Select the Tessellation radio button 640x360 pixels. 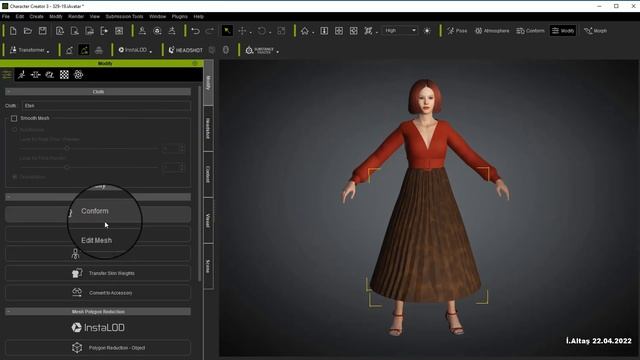click(x=15, y=177)
